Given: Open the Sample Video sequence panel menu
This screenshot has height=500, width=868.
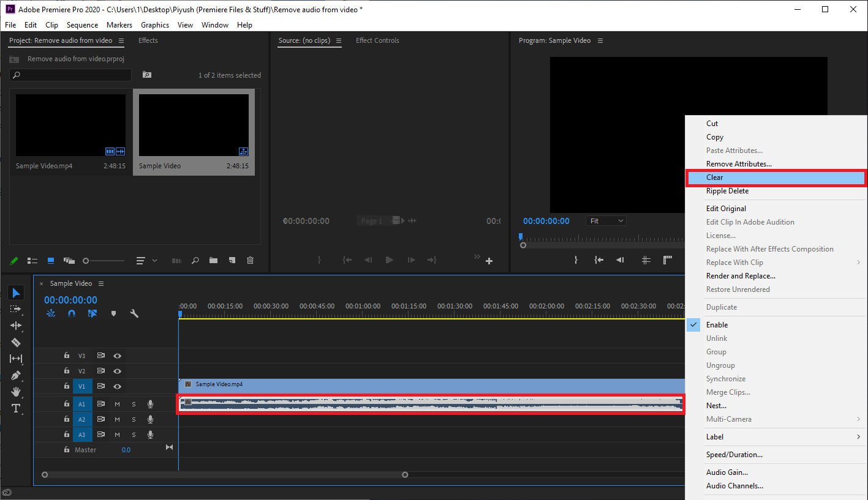Looking at the screenshot, I should coord(101,283).
